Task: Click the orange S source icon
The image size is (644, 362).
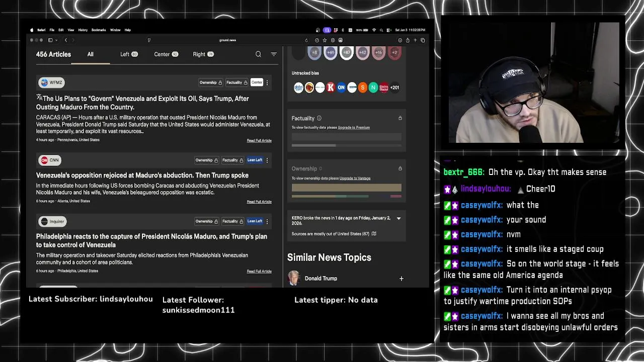Action: click(363, 87)
